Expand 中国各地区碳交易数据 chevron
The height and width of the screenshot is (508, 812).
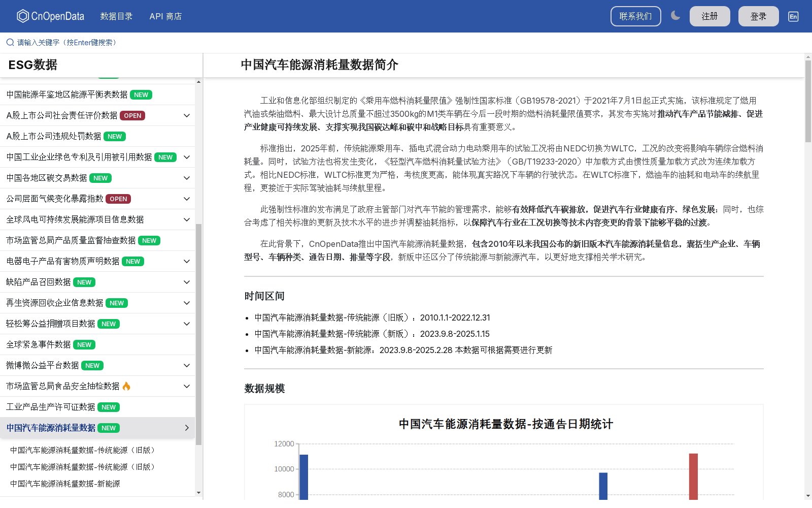[x=187, y=178]
